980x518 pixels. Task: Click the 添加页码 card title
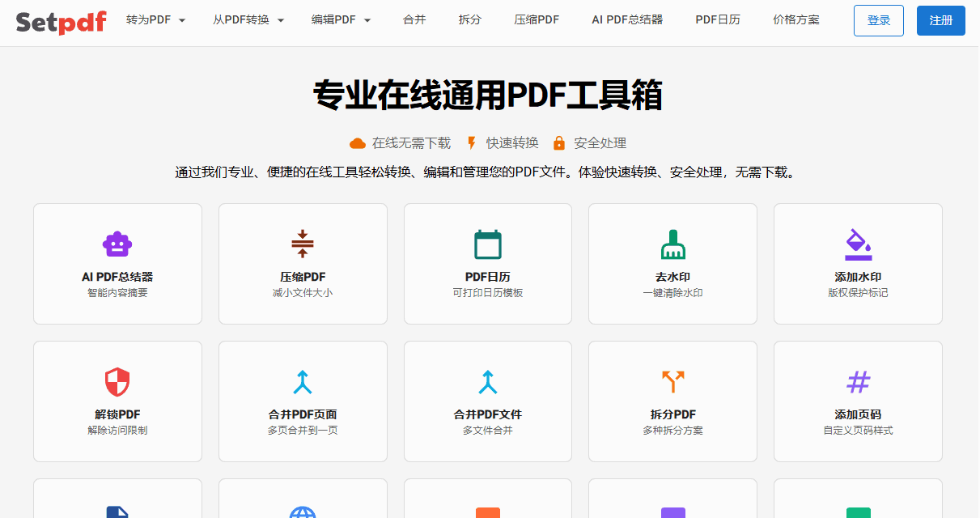[858, 414]
